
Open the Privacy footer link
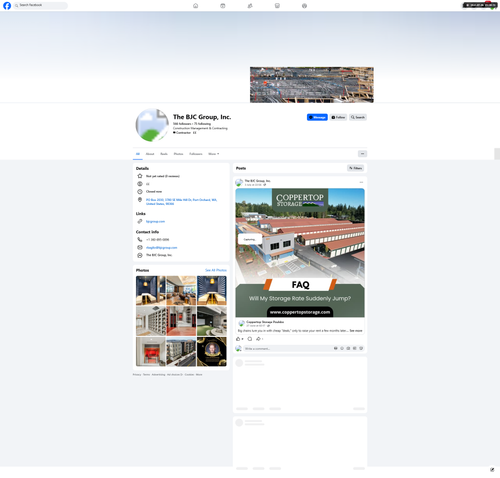click(x=137, y=375)
